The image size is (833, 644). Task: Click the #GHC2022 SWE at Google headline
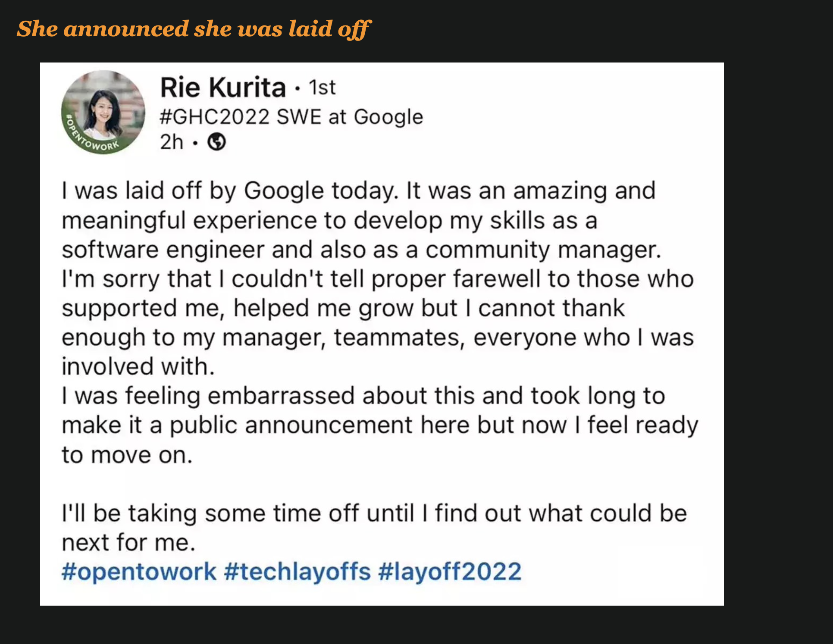291,117
